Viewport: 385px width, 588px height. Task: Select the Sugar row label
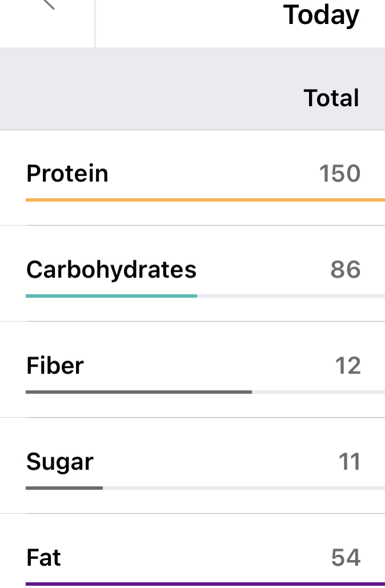click(60, 461)
